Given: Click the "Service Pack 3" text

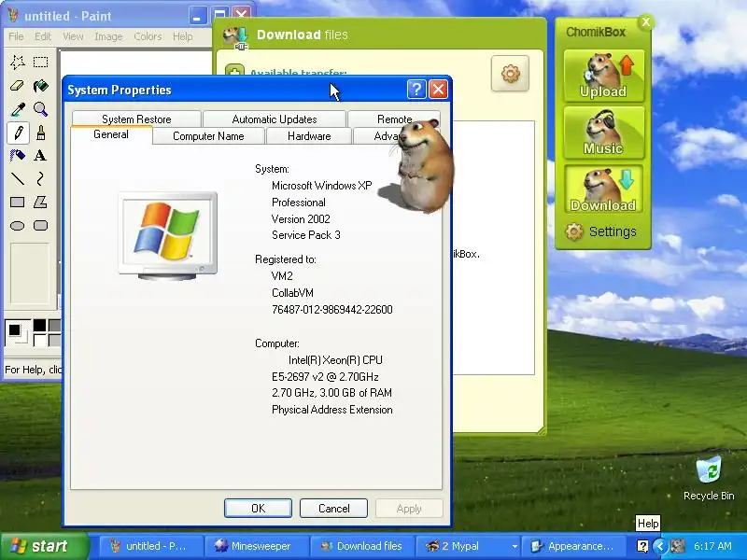Looking at the screenshot, I should (x=306, y=235).
